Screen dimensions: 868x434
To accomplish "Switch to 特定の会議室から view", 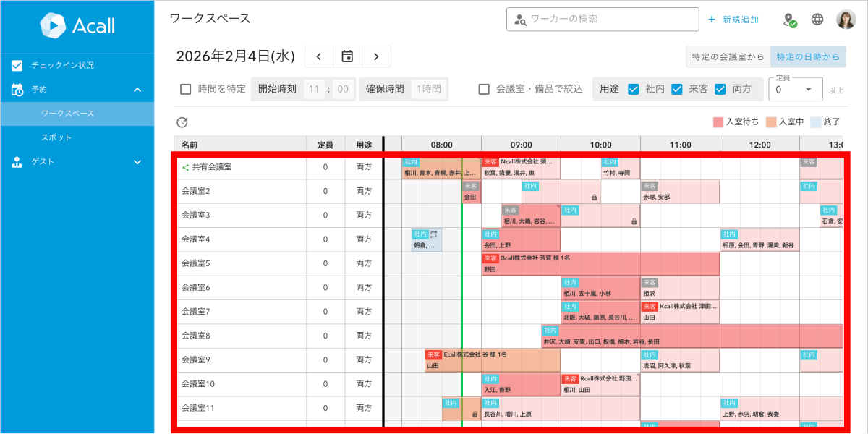I will click(728, 56).
